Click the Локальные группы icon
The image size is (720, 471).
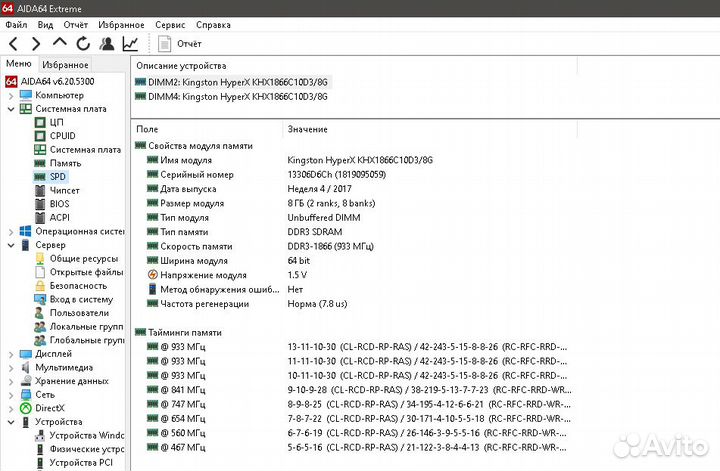pyautogui.click(x=40, y=327)
